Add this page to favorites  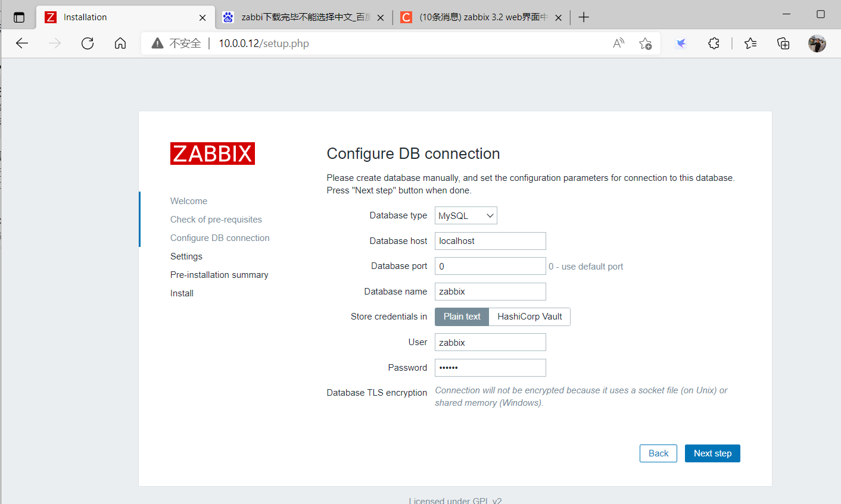click(646, 43)
